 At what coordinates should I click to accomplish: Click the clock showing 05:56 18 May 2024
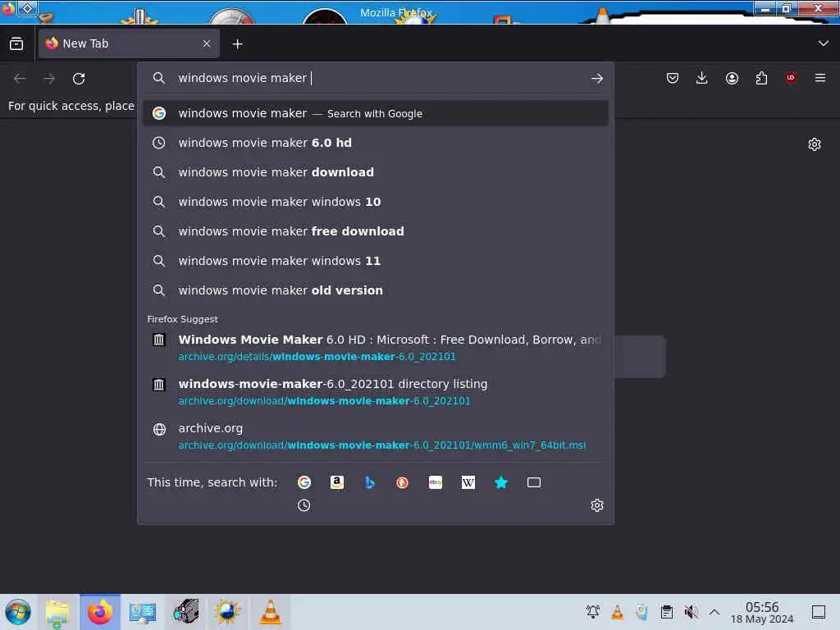(762, 612)
